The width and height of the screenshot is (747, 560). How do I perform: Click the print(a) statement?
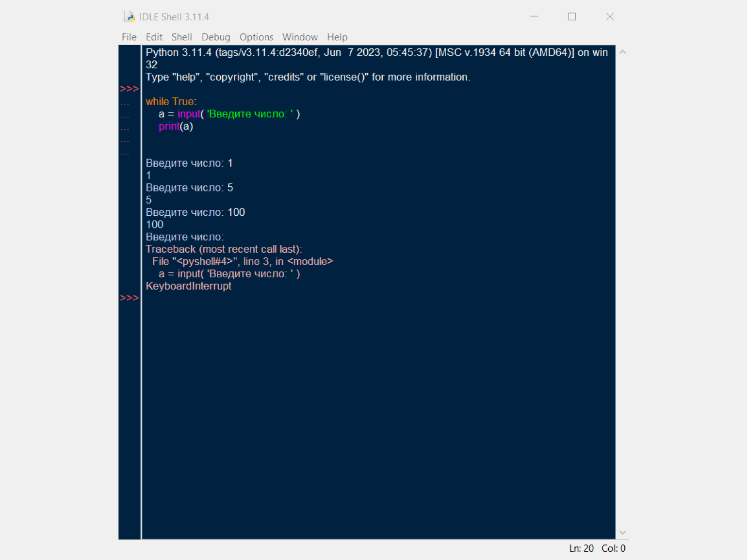pos(176,127)
